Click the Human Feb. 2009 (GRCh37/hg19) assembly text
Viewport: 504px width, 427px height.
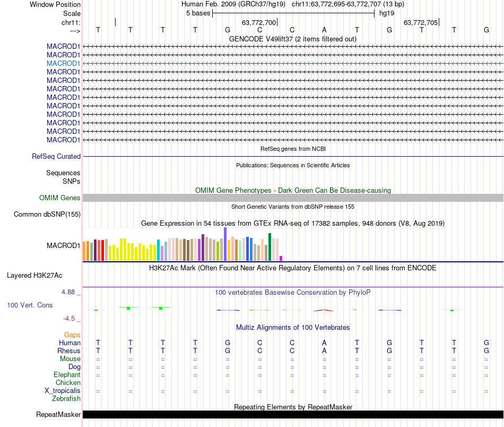click(233, 4)
